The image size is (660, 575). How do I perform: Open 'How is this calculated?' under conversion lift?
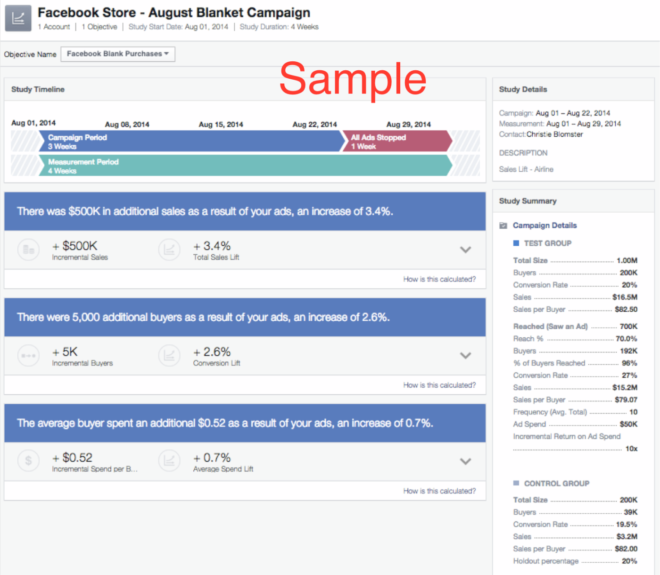[439, 385]
